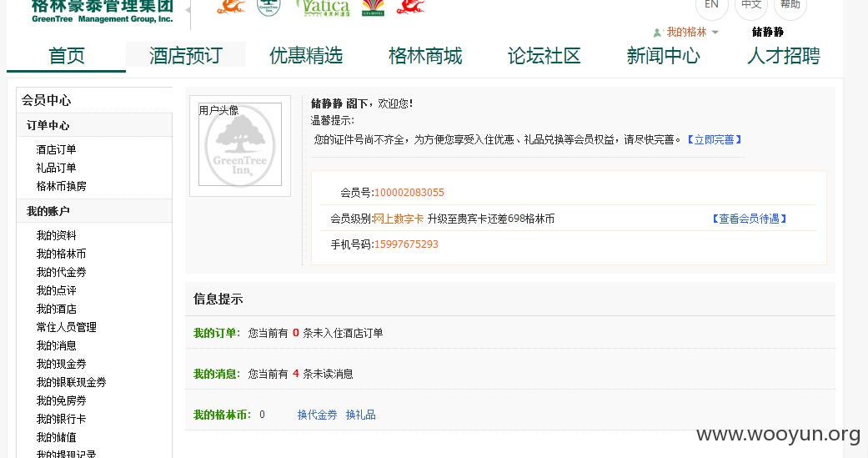This screenshot has width=868, height=458.
Task: Open 格林币换房 in sidebar
Action: [61, 186]
